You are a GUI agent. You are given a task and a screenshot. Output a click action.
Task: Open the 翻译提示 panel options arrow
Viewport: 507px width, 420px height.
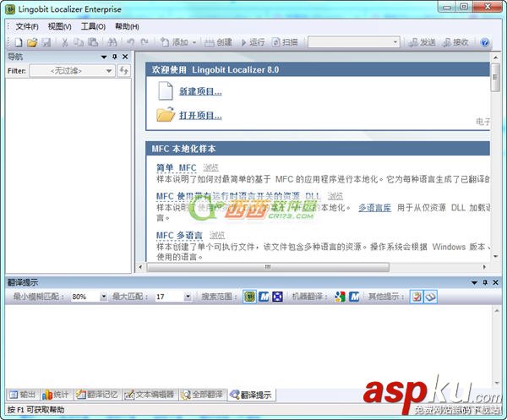tap(474, 282)
